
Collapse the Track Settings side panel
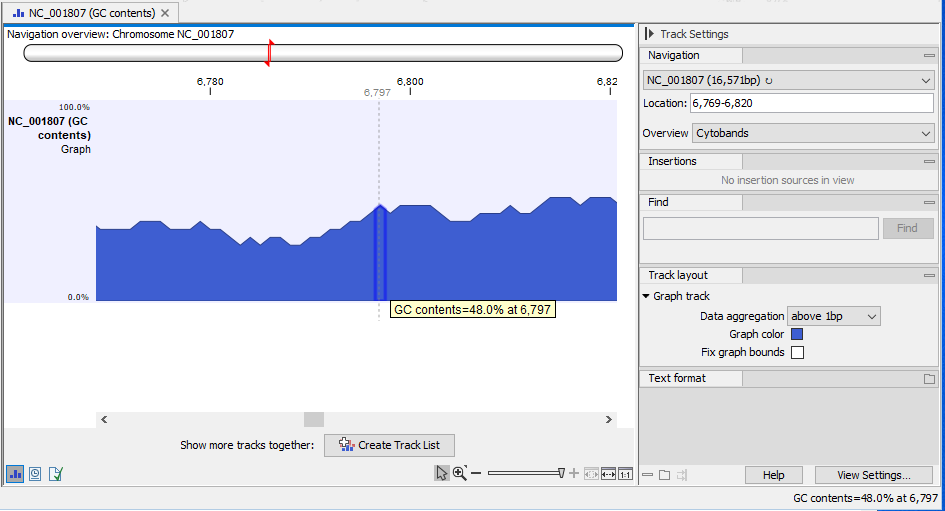[648, 34]
